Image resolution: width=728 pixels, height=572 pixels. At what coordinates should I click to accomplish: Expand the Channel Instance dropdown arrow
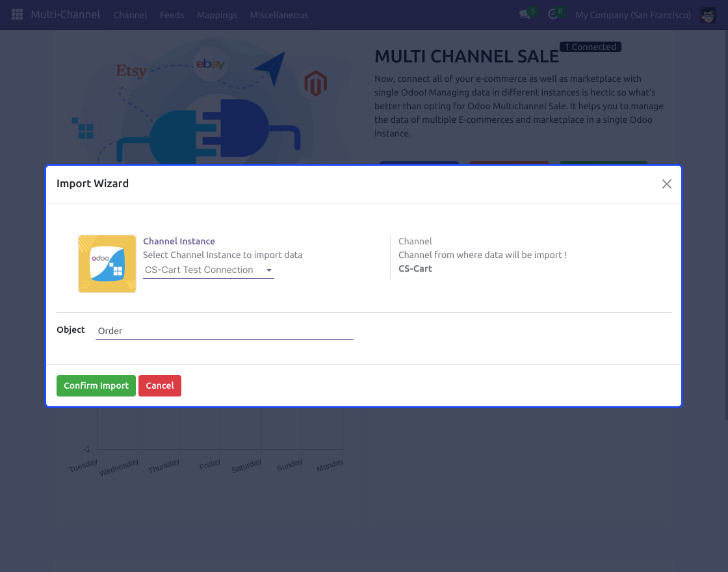[269, 270]
